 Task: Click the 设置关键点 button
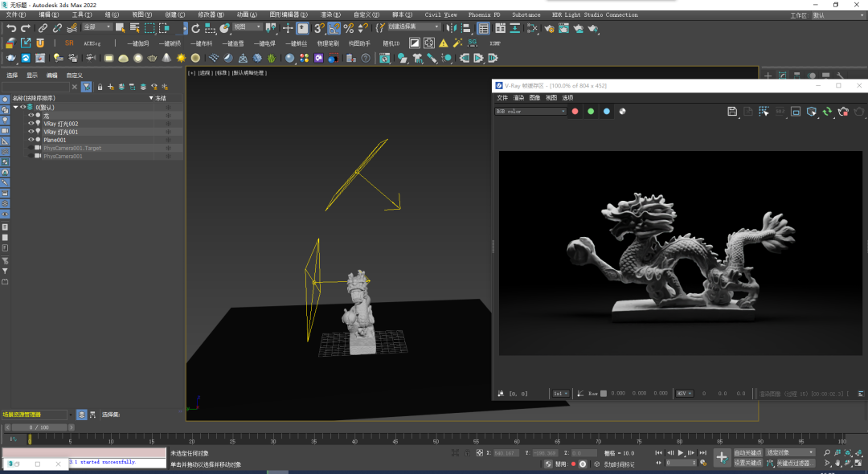point(747,463)
